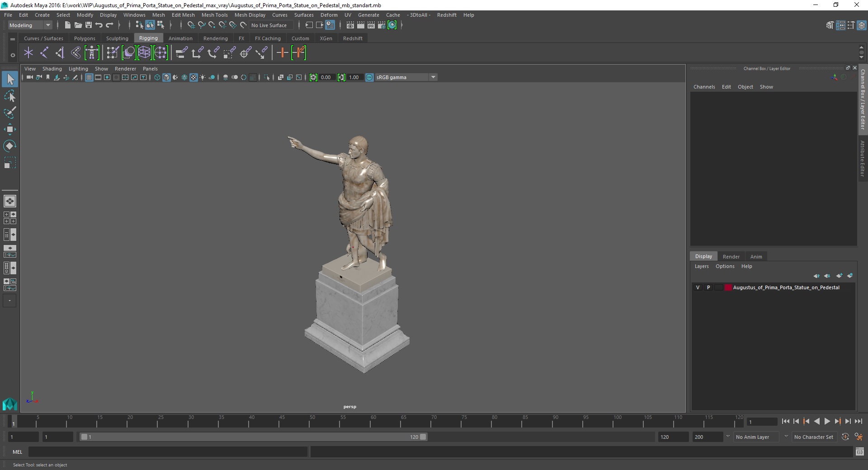The image size is (868, 470).
Task: Activate the Move tool
Action: coord(10,129)
